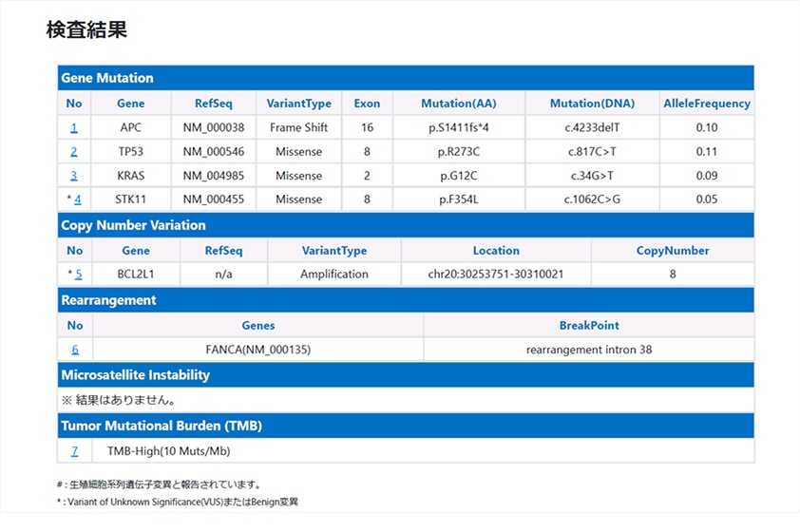Open rearrangement link number 6

coord(75,350)
